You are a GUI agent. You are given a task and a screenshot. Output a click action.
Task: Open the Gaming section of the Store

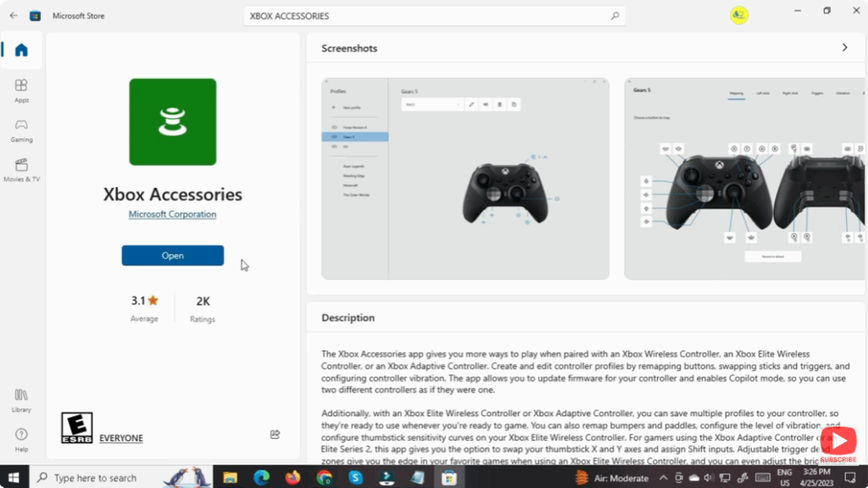(x=21, y=129)
